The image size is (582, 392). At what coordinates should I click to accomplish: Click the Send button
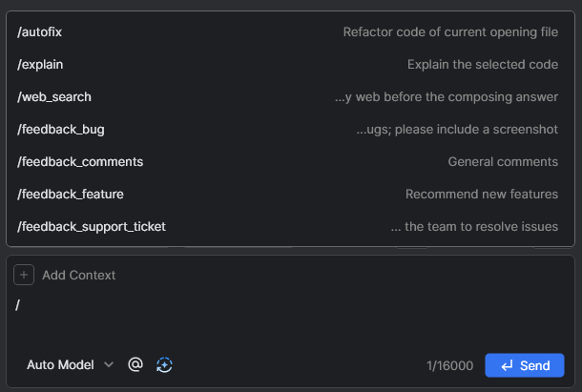pos(525,365)
